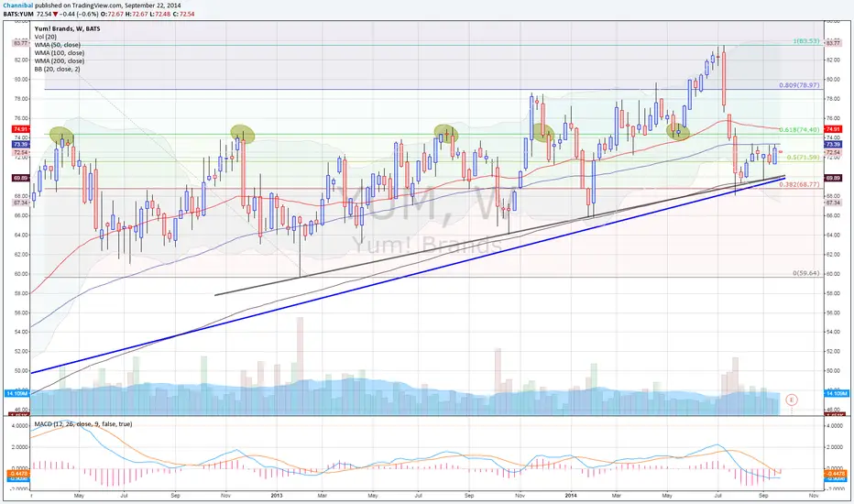Click the 0(59.64) Fibonacci level label
This screenshot has height=504, width=854.
(805, 273)
